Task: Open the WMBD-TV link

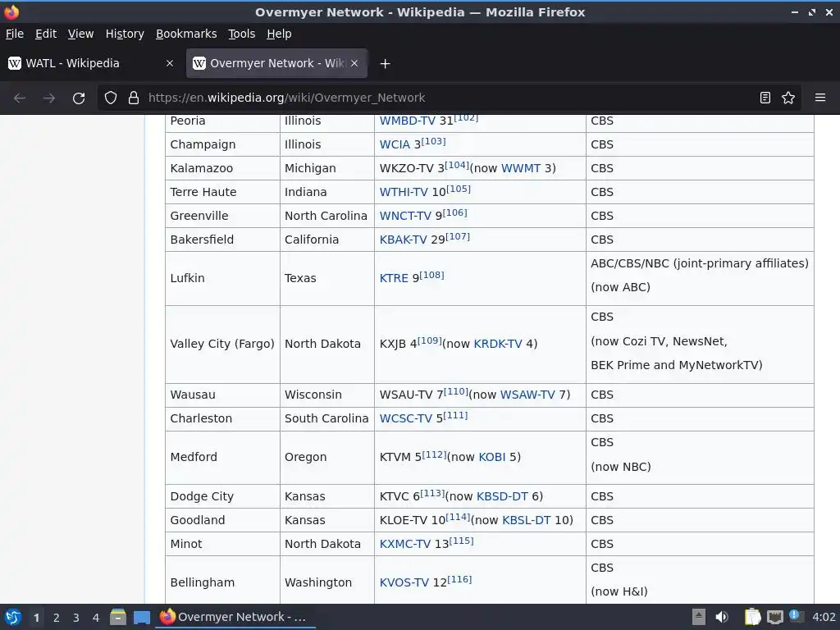Action: (x=407, y=121)
